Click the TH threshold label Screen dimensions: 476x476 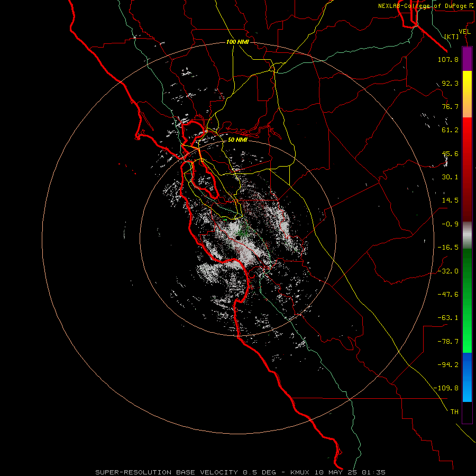(x=454, y=412)
